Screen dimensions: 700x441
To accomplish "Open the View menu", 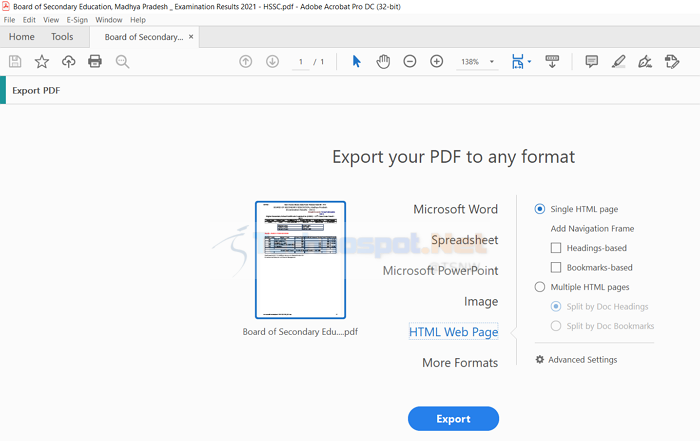I will click(51, 20).
